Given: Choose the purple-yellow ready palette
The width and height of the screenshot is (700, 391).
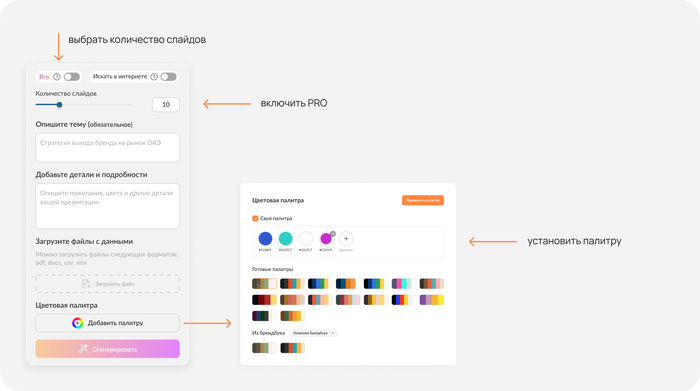Looking at the screenshot, I should [x=432, y=300].
